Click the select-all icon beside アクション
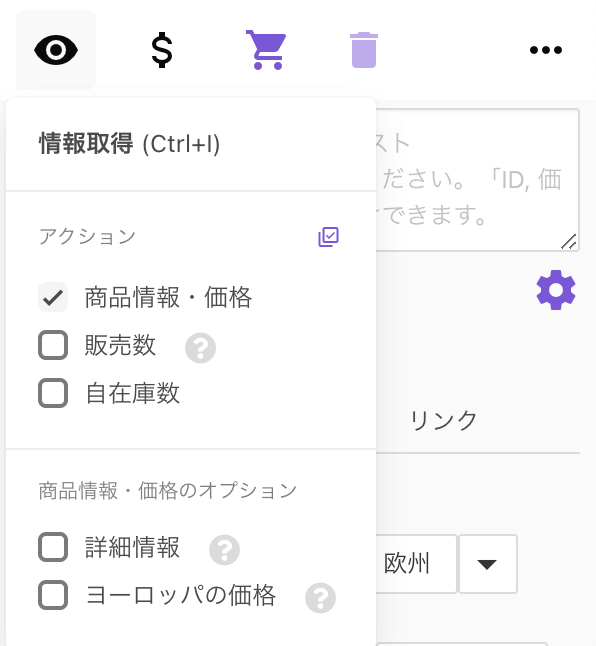The width and height of the screenshot is (596, 646). [328, 236]
